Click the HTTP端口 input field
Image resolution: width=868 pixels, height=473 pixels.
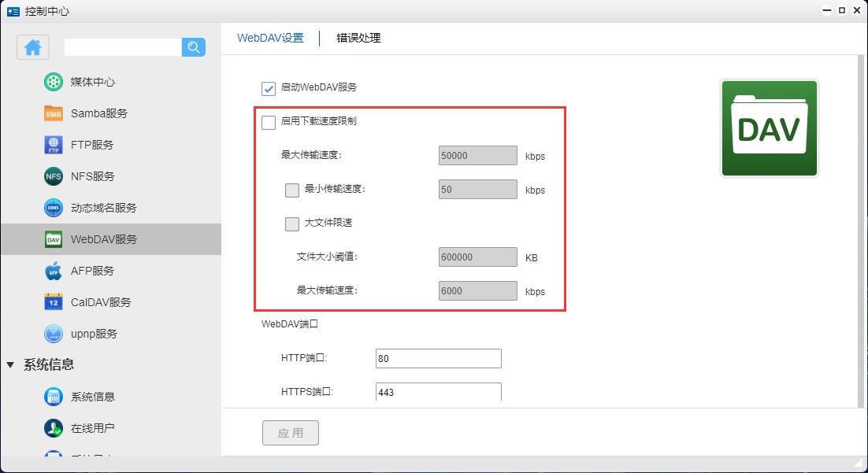point(438,359)
